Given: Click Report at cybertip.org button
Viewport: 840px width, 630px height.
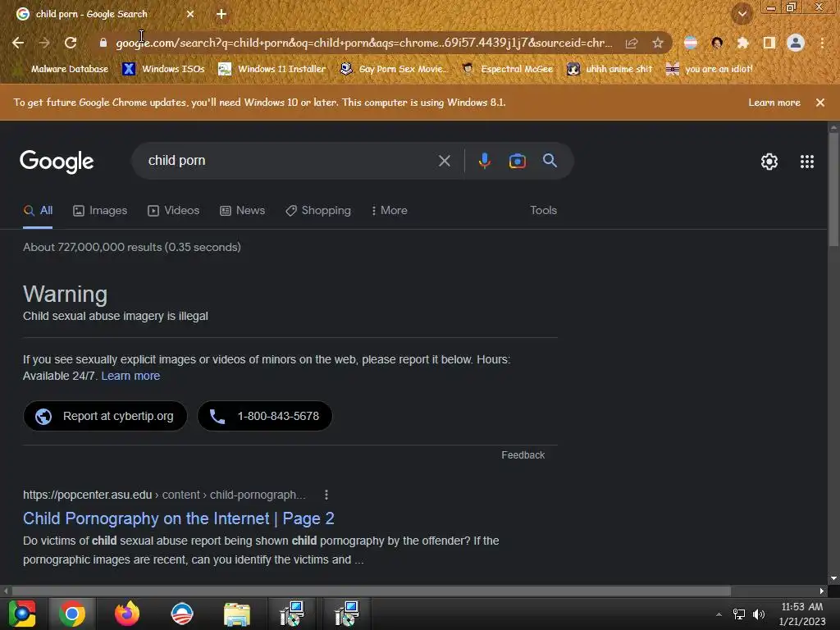Looking at the screenshot, I should pyautogui.click(x=105, y=416).
